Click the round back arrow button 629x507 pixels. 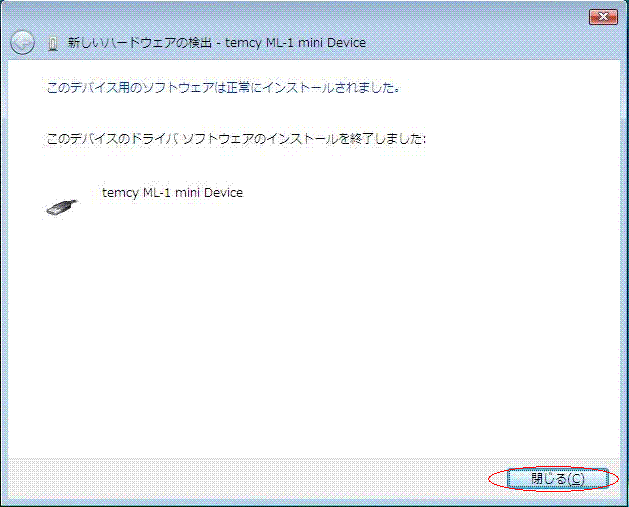(x=22, y=43)
